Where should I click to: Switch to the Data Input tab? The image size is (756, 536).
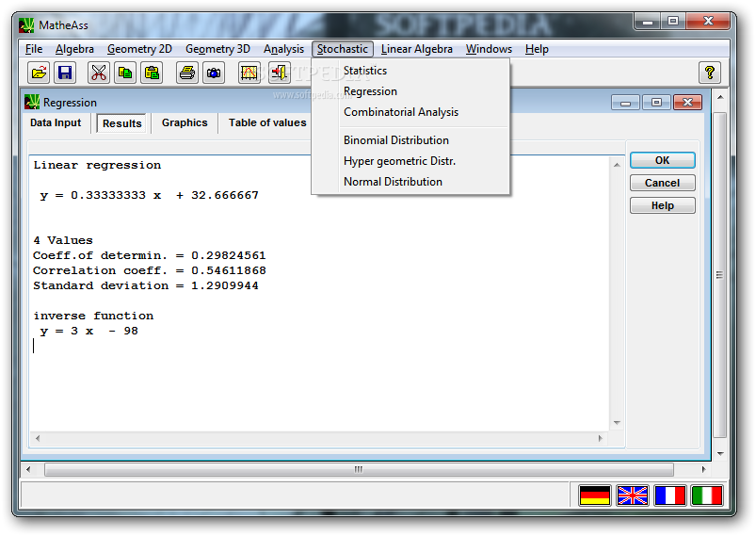tap(56, 122)
